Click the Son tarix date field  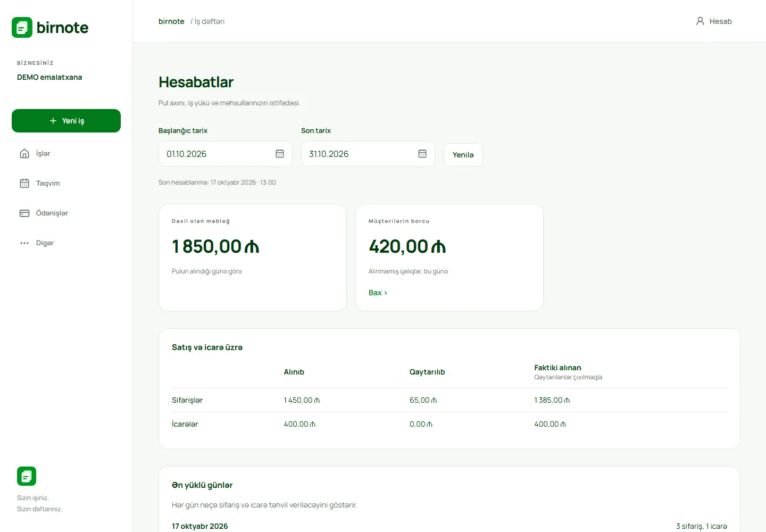coord(368,154)
